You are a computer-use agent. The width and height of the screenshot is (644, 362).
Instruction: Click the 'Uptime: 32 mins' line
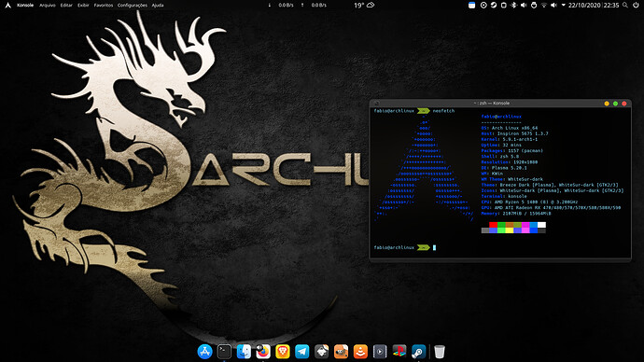500,145
